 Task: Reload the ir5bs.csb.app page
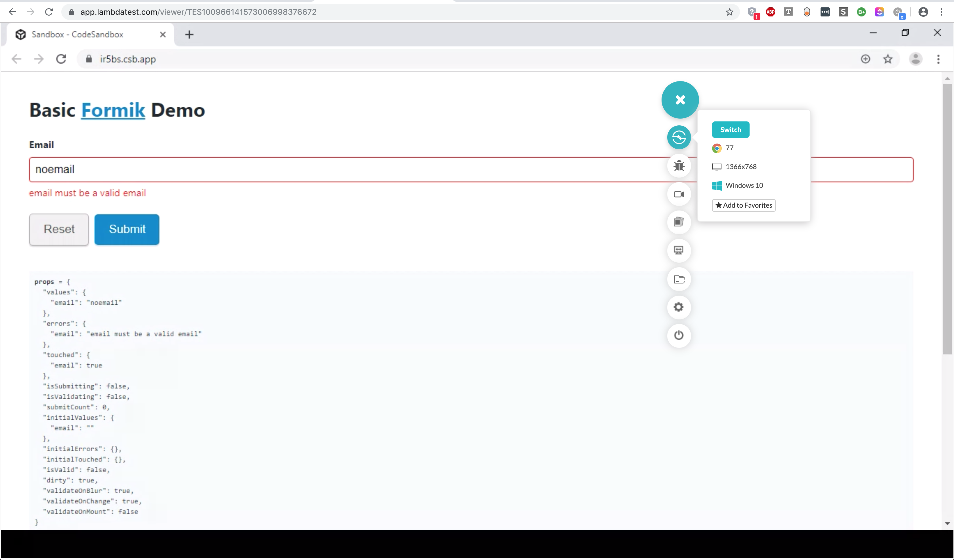[x=61, y=59]
